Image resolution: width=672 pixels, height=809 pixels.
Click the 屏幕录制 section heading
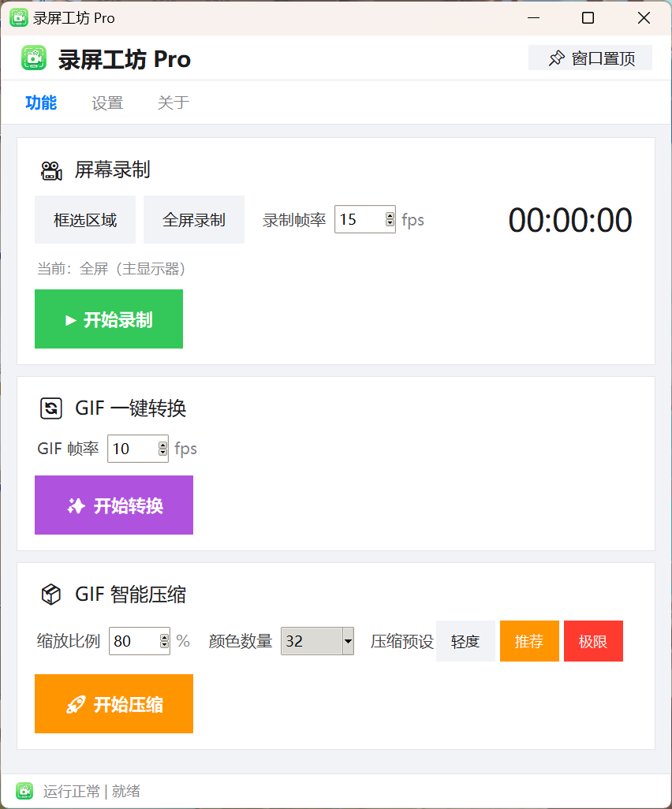point(113,170)
